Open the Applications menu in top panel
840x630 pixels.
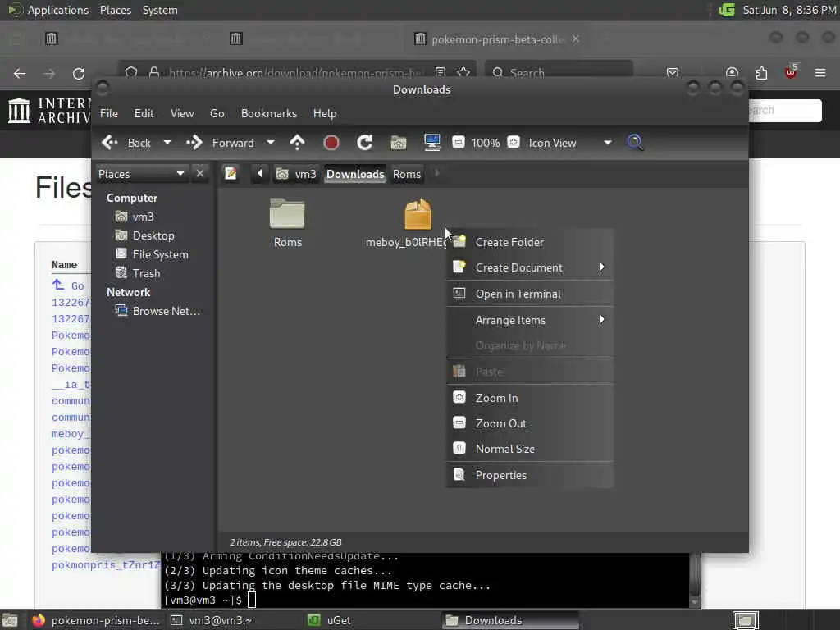(x=58, y=10)
